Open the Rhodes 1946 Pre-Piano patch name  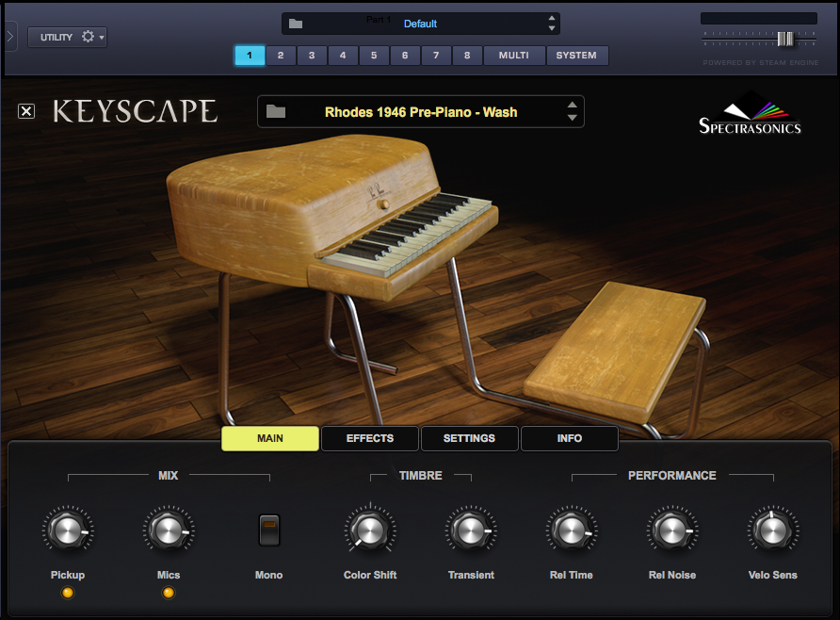pos(421,112)
